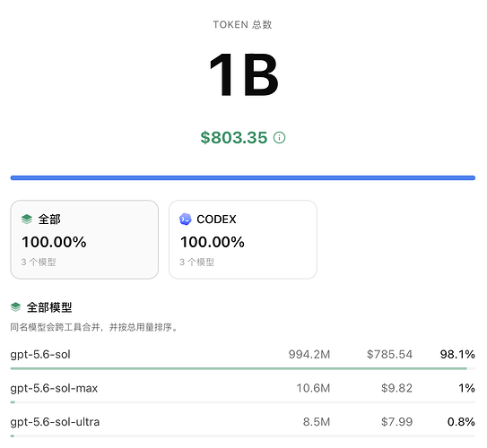487x448 pixels.
Task: Click the 全部模型 section heading
Action: (x=49, y=307)
